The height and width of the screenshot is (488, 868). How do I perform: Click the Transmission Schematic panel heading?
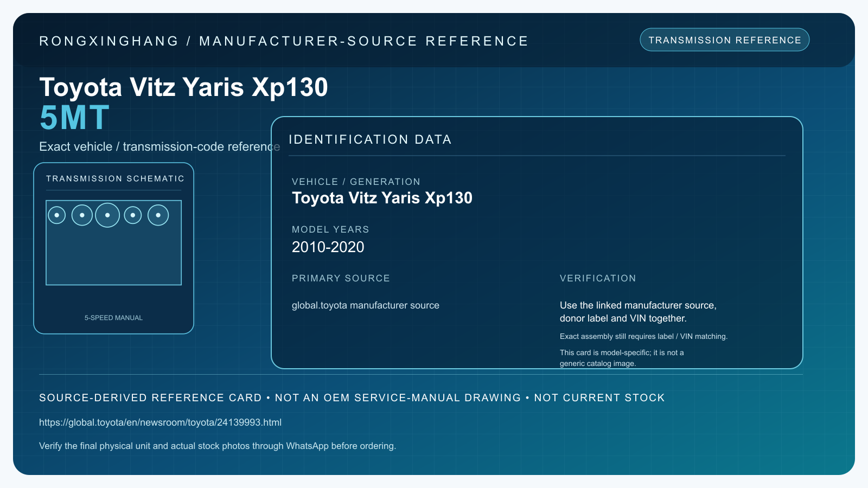[115, 178]
